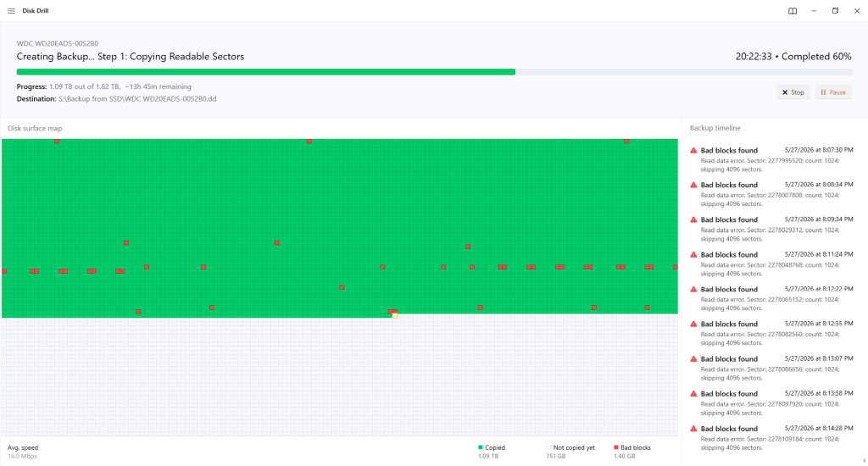Click the WDC WD20EADS-00S2B0 drive name
Image resolution: width=868 pixels, height=466 pixels.
58,43
